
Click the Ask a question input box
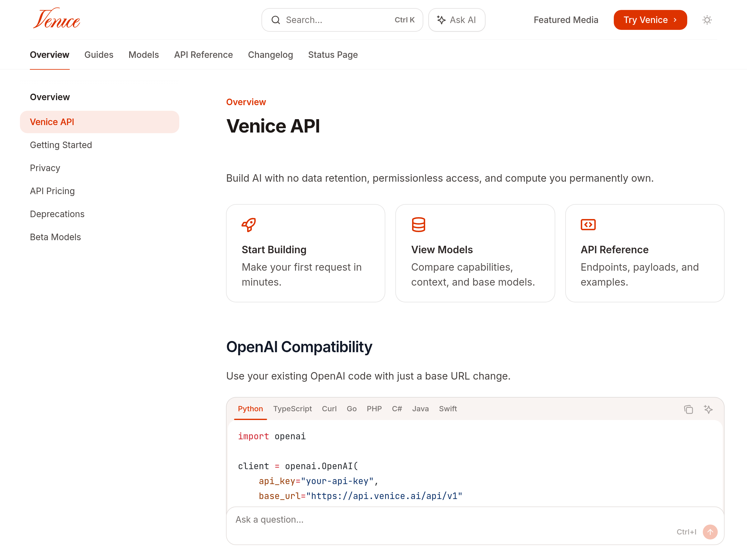(475, 525)
